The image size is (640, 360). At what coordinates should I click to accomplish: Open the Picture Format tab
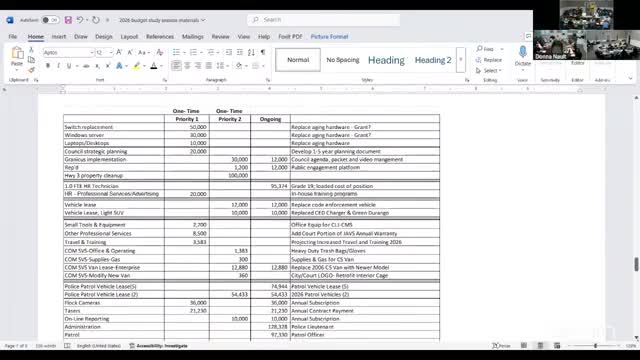coord(329,37)
